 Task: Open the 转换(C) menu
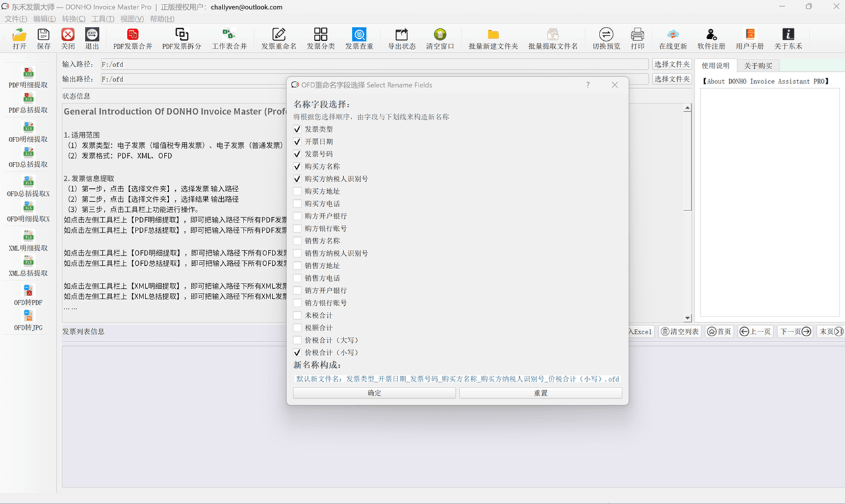pyautogui.click(x=74, y=19)
